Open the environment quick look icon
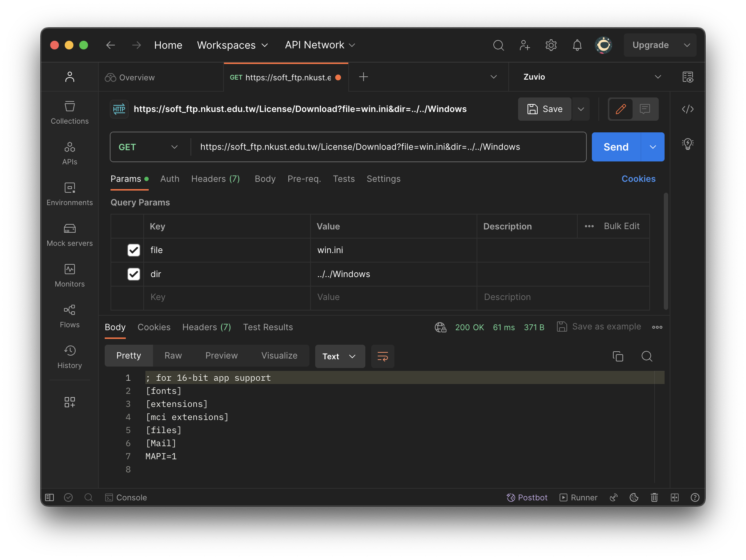Viewport: 746px width, 560px height. click(687, 77)
